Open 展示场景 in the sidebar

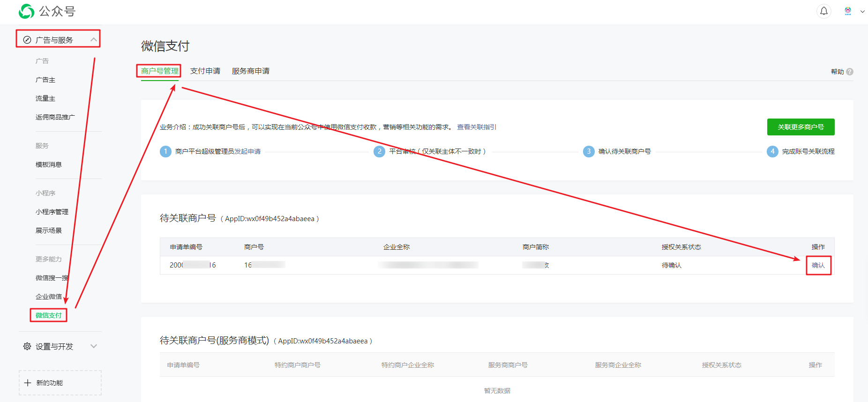coord(49,231)
